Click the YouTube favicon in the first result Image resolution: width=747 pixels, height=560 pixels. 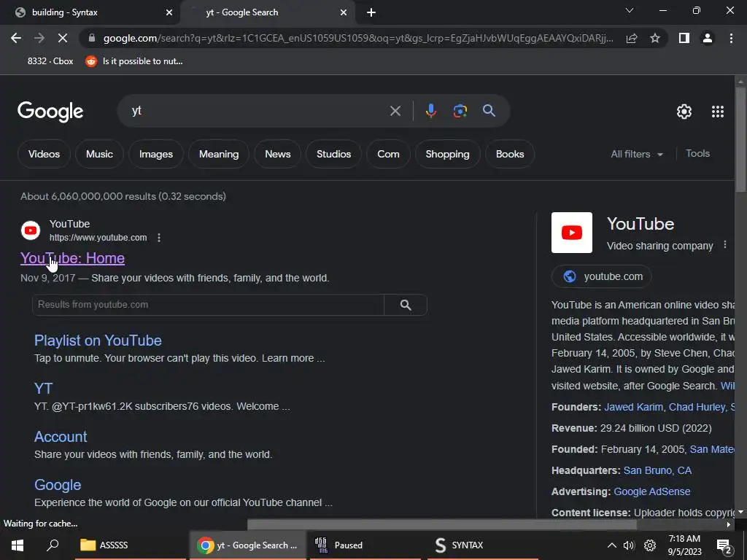[x=31, y=230]
